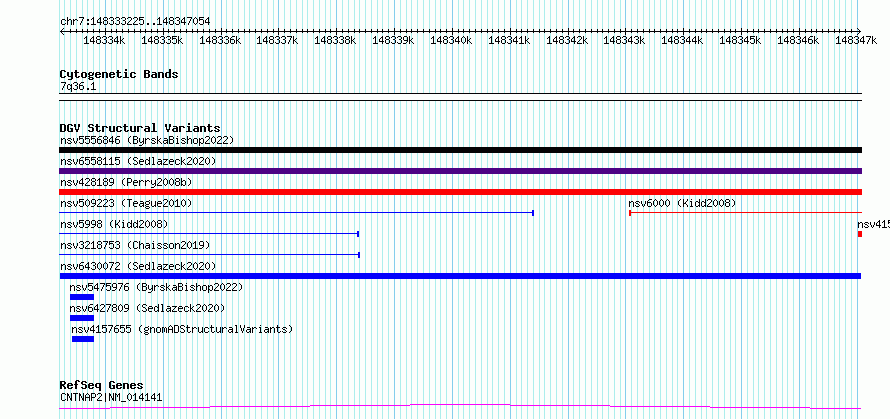Click the small blue nsv6427809 block

pos(82,318)
